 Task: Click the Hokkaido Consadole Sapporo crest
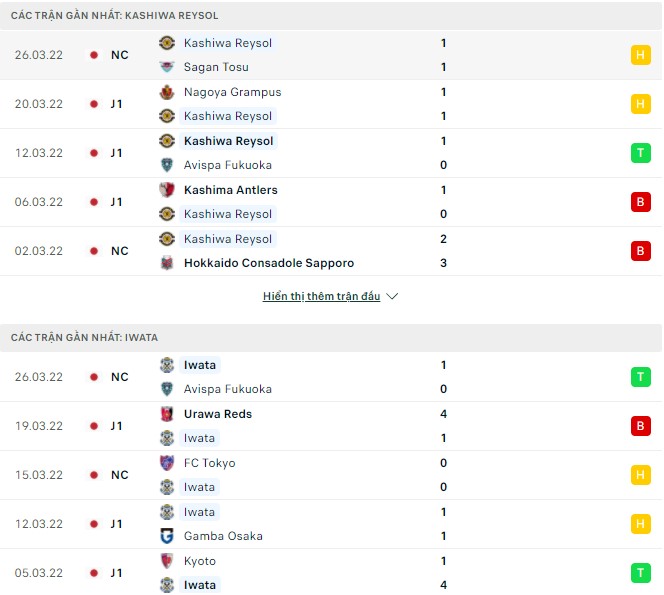pyautogui.click(x=167, y=263)
